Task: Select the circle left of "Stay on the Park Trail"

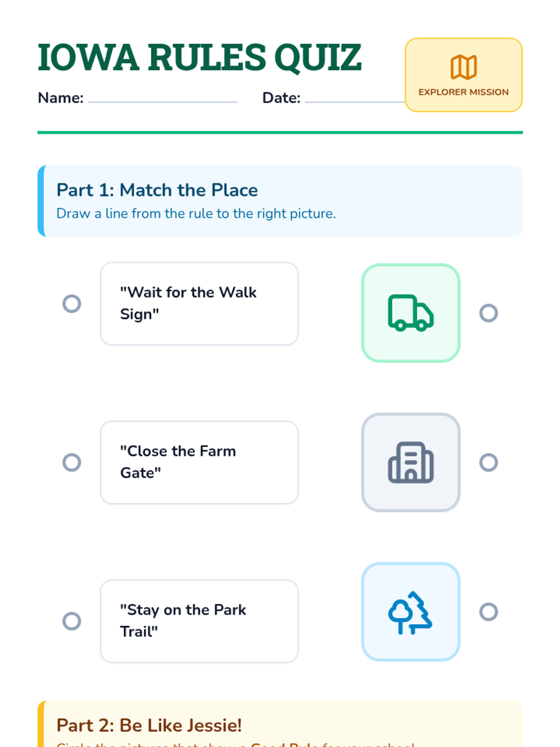Action: [x=72, y=621]
